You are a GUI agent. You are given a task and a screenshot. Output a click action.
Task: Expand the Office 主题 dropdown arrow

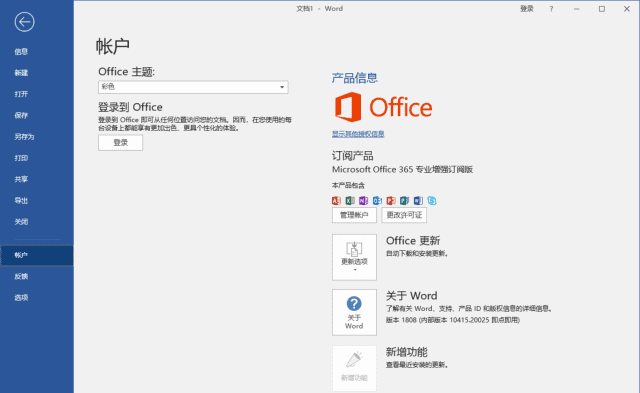282,87
